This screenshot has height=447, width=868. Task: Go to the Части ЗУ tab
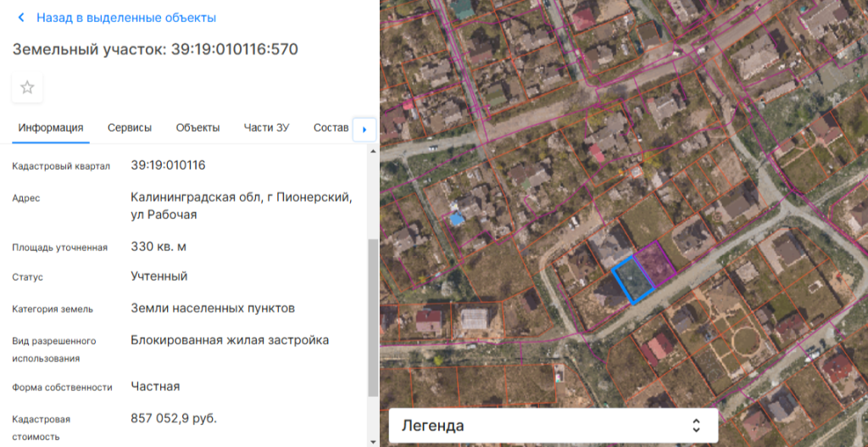(x=266, y=128)
